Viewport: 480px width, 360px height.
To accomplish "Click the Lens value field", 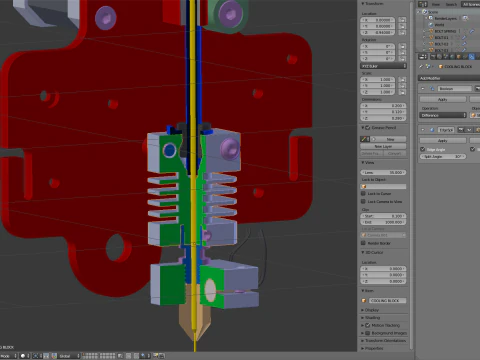I will click(x=383, y=172).
